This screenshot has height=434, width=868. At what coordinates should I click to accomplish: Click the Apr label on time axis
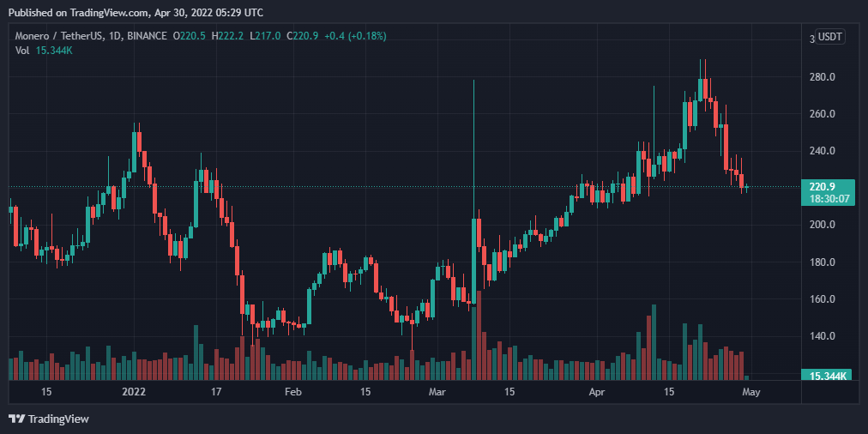tap(597, 392)
